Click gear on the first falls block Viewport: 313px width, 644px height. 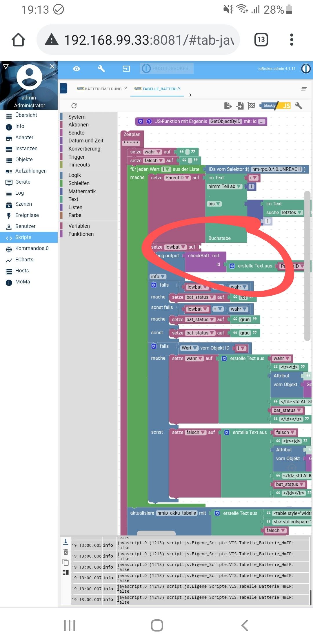click(x=154, y=285)
